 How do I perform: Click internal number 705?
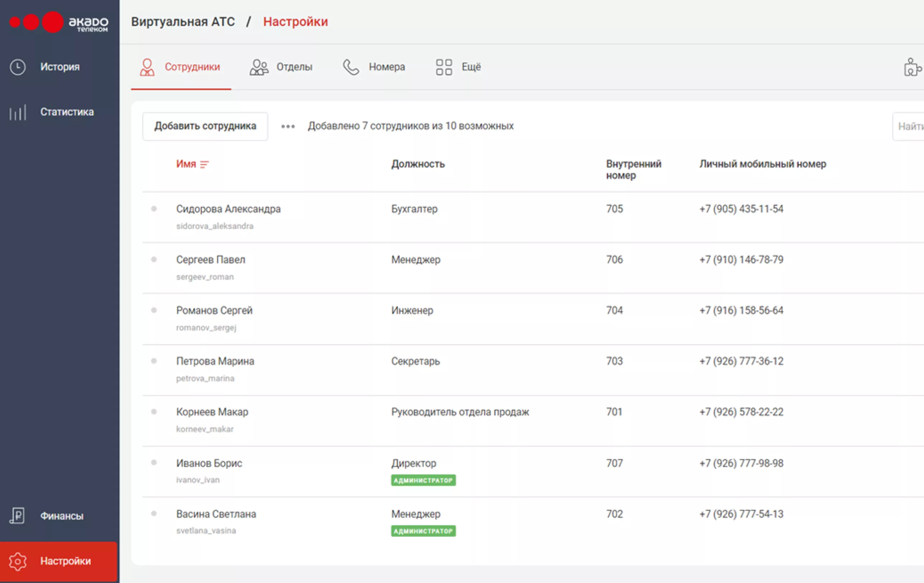[x=614, y=209]
